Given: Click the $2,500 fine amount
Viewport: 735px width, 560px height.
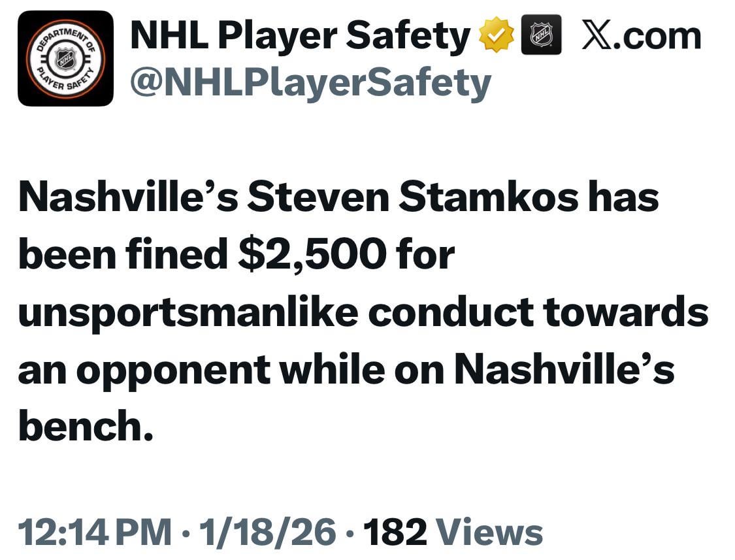Looking at the screenshot, I should point(311,255).
